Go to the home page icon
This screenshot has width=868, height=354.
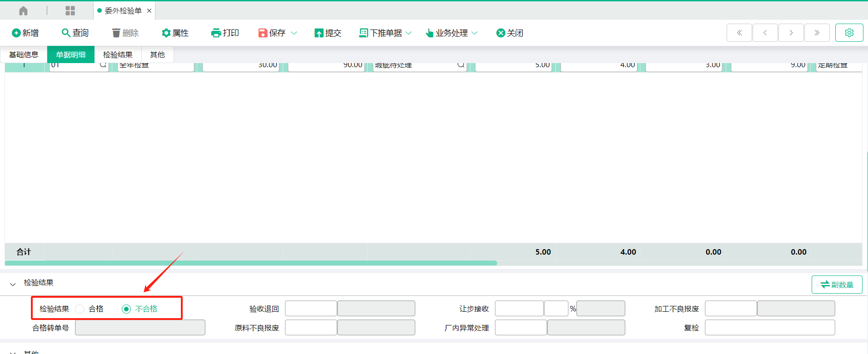(24, 10)
